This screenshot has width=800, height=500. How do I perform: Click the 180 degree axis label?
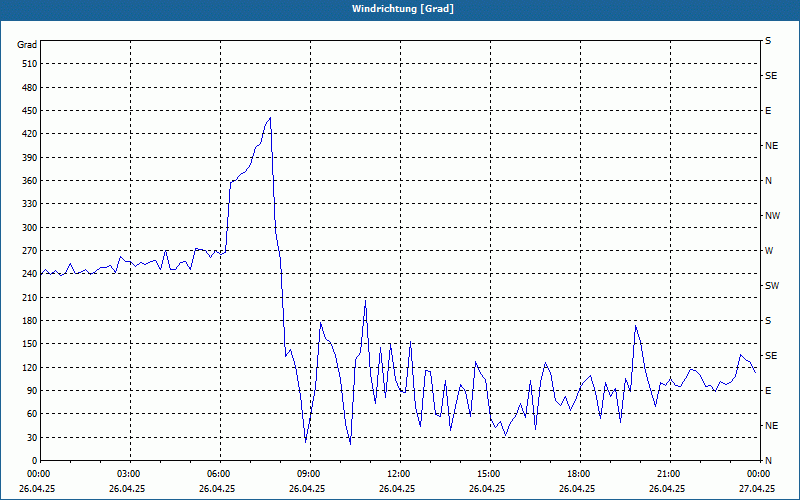tap(29, 321)
